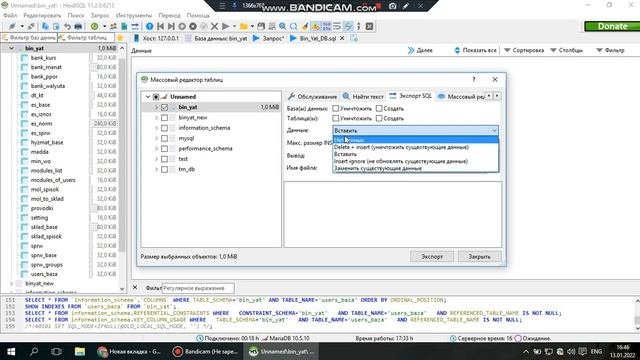The image size is (640, 360).
Task: Go to last row icon
Action: (x=171, y=26)
